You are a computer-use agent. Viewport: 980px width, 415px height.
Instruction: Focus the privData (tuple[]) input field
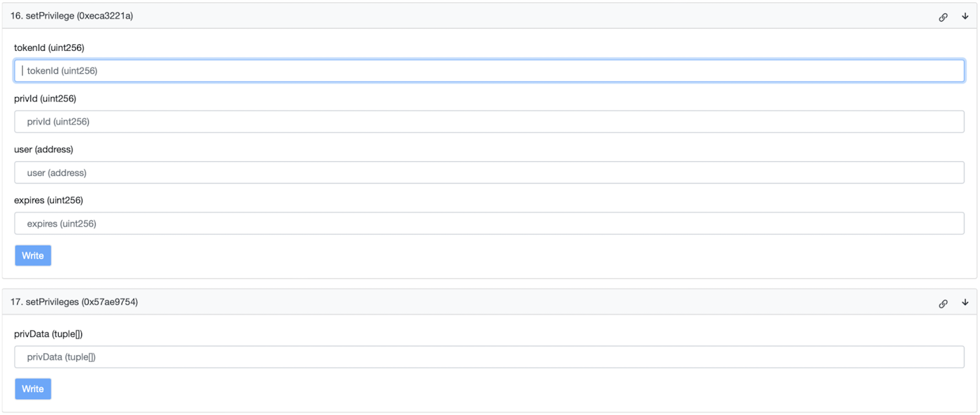pyautogui.click(x=489, y=357)
